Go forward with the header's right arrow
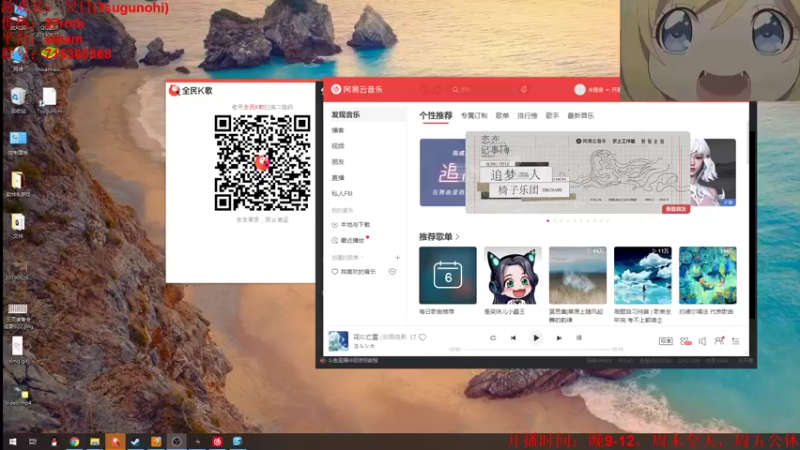Screen dimensions: 800x450 click(x=438, y=89)
